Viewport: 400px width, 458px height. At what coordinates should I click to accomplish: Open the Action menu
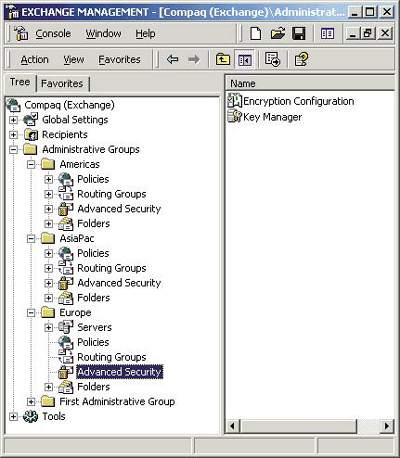click(35, 60)
